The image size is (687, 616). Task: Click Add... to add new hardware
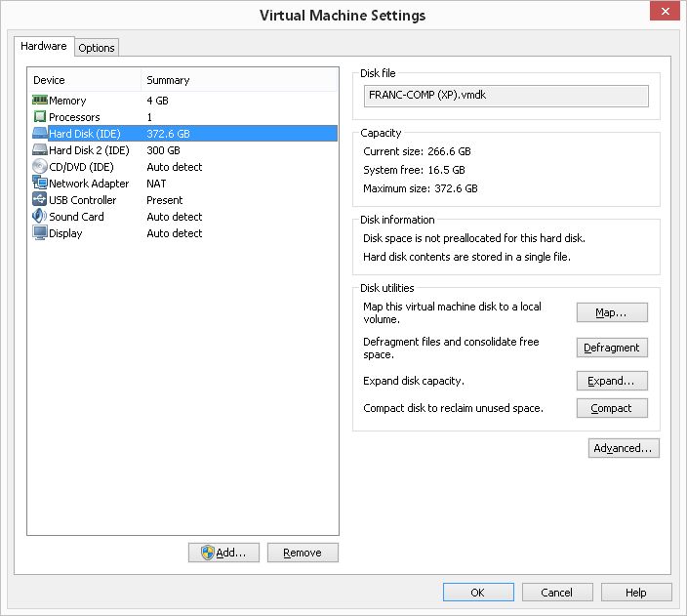tap(223, 553)
